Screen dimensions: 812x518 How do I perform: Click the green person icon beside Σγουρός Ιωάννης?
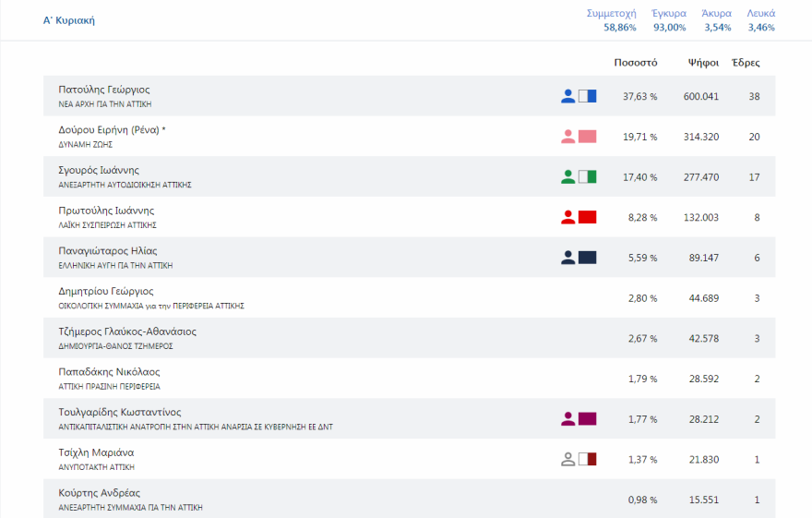(x=568, y=176)
